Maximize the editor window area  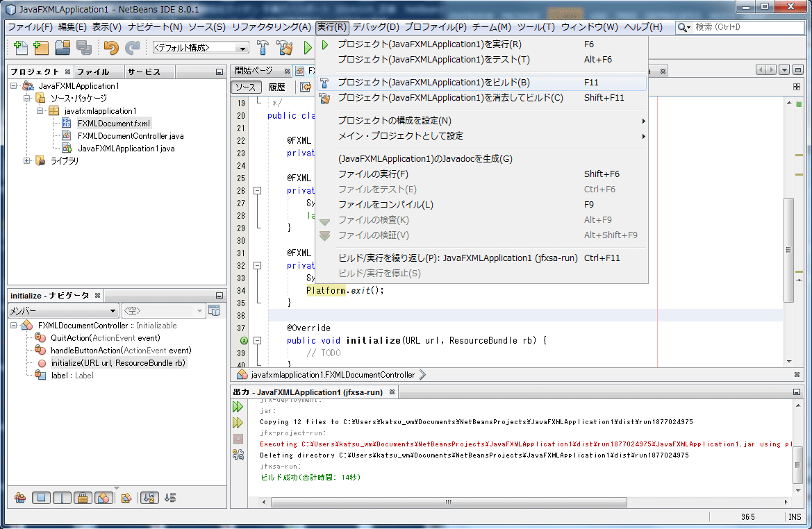798,70
